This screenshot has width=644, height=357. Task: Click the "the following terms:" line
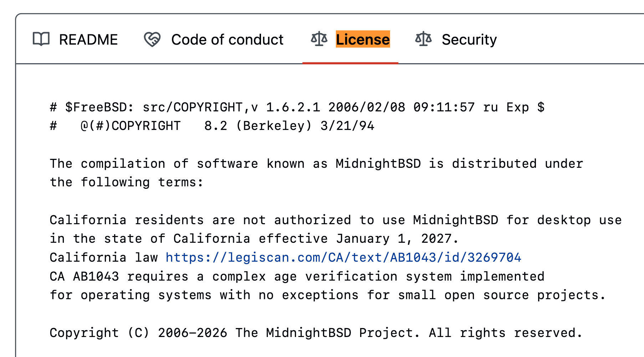click(x=126, y=182)
